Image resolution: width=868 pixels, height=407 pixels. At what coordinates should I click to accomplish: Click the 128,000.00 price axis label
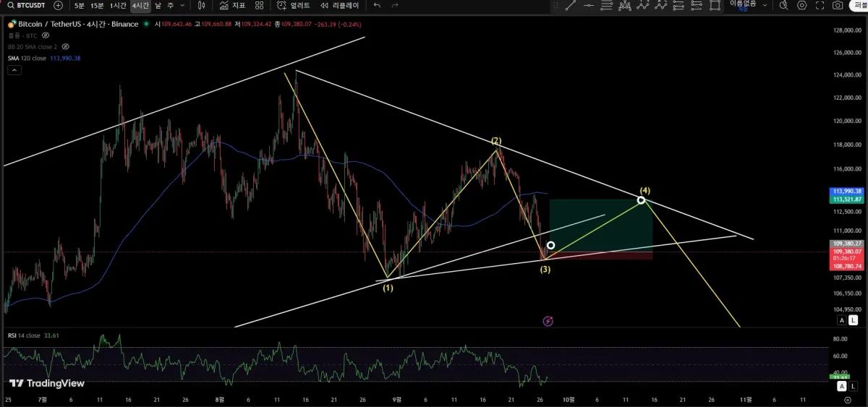point(847,30)
